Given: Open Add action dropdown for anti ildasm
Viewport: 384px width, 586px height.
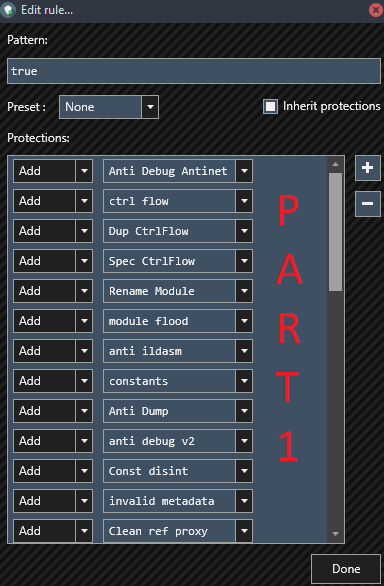Looking at the screenshot, I should (53, 351).
